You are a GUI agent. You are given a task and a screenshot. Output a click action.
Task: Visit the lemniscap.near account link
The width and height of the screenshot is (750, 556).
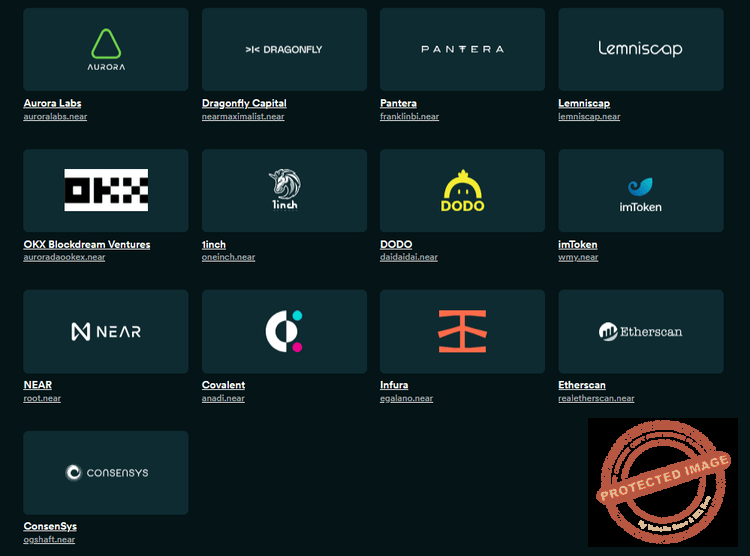(589, 116)
